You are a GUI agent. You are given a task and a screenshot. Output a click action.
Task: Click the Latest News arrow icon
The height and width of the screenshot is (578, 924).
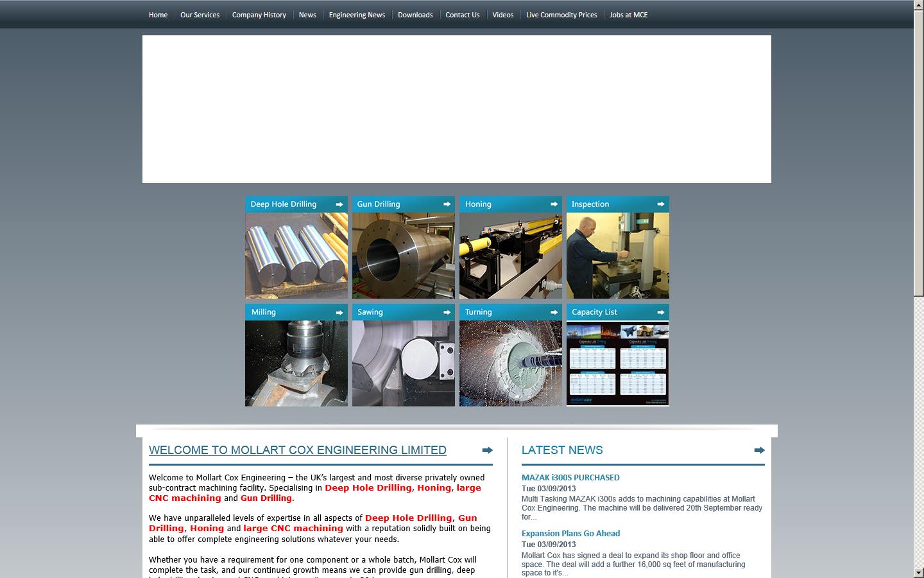758,450
